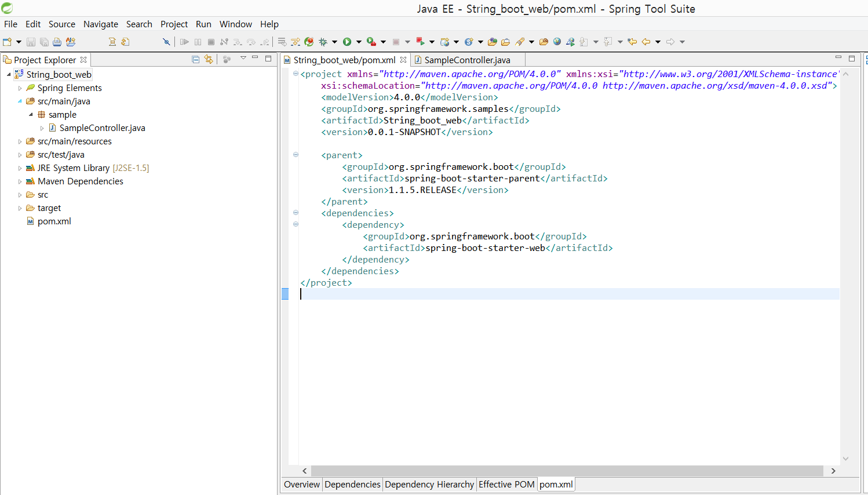
Task: Expand the target folder
Action: pyautogui.click(x=20, y=208)
